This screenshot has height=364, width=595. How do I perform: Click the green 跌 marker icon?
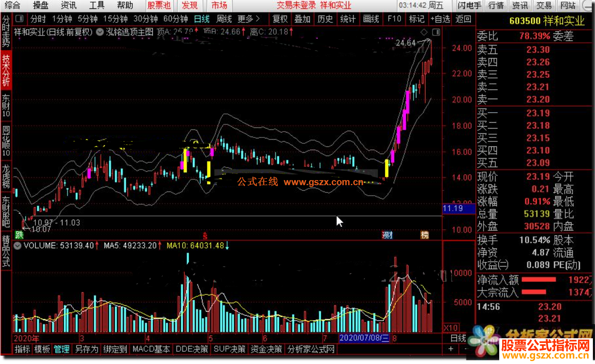click(19, 235)
